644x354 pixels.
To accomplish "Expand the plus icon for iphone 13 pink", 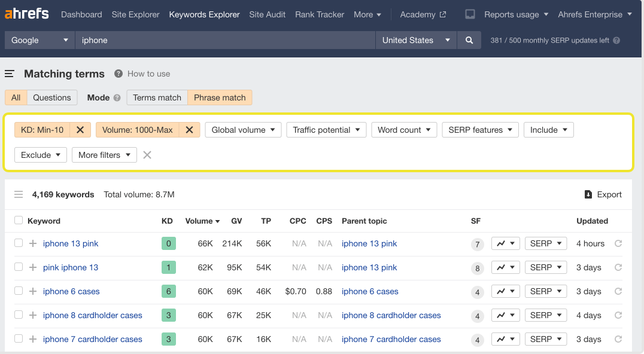I will pos(33,243).
